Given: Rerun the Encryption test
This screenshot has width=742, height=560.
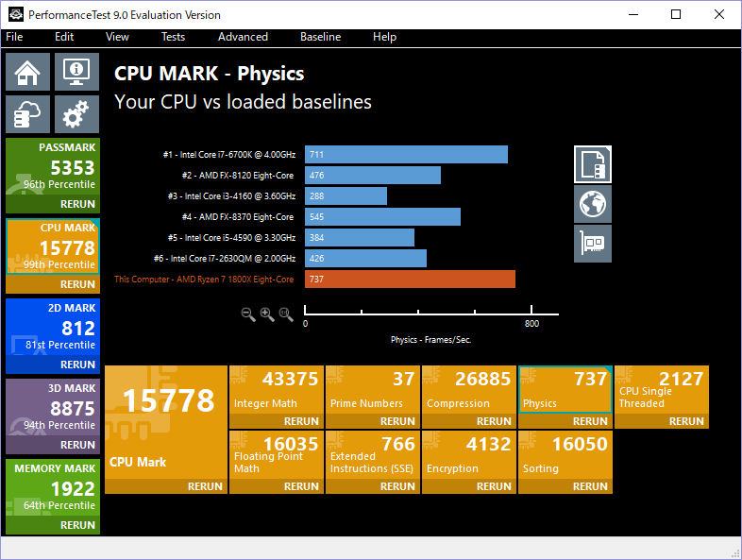Looking at the screenshot, I should (x=494, y=486).
